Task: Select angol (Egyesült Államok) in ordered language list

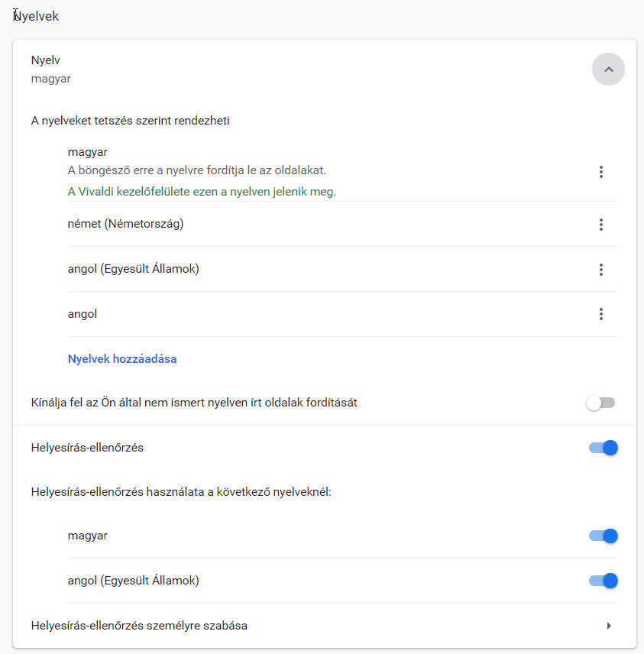Action: pos(133,269)
